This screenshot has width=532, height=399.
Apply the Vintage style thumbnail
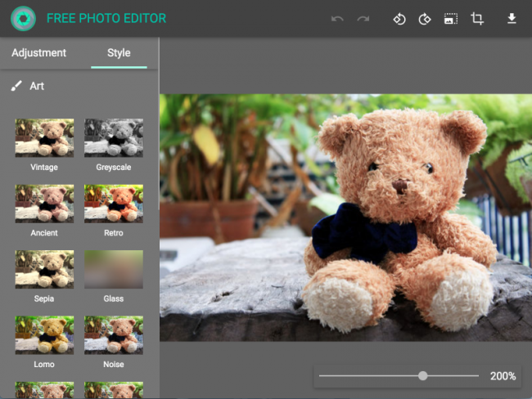44,137
